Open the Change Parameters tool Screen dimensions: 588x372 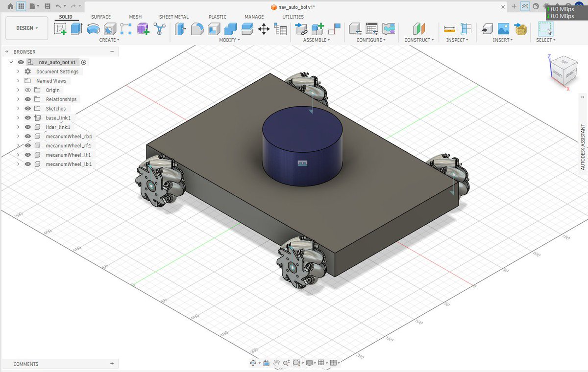pyautogui.click(x=280, y=29)
